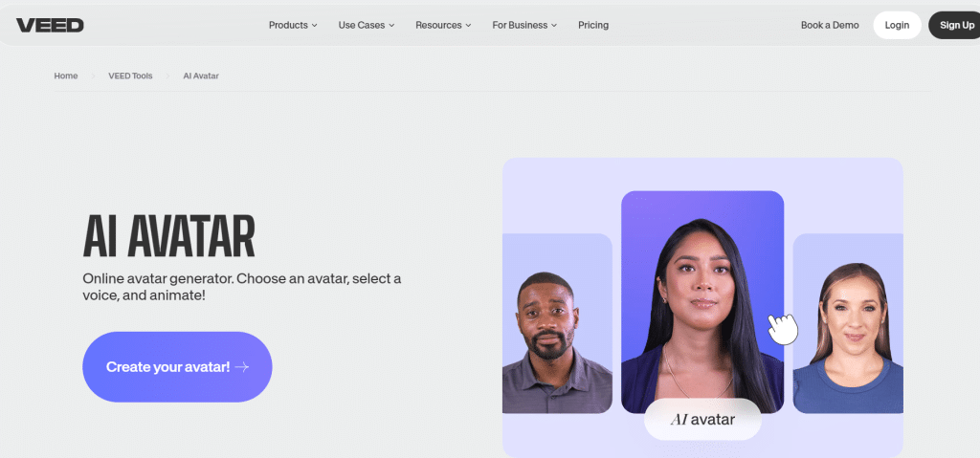
Task: Click the Create your avatar! button
Action: pyautogui.click(x=177, y=367)
